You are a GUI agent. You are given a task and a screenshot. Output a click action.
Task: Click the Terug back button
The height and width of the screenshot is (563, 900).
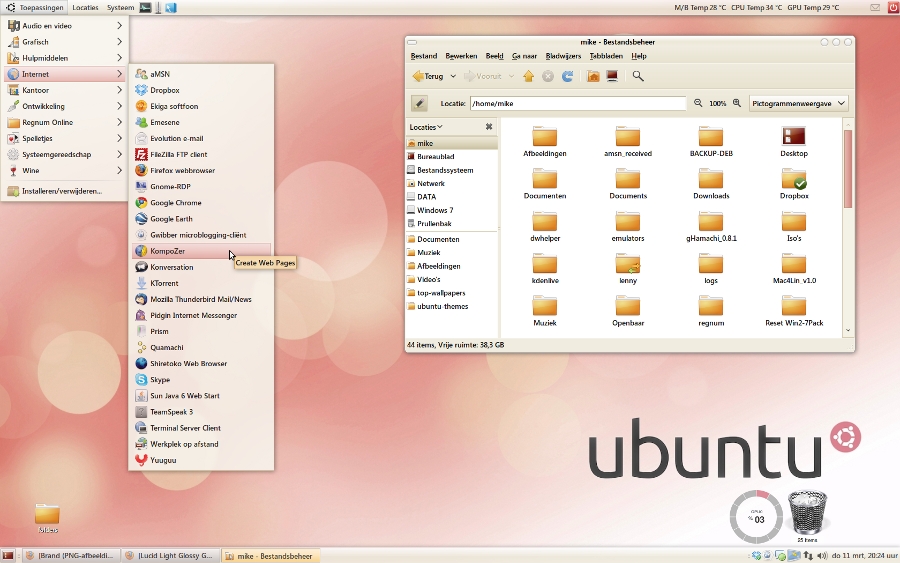[x=428, y=76]
